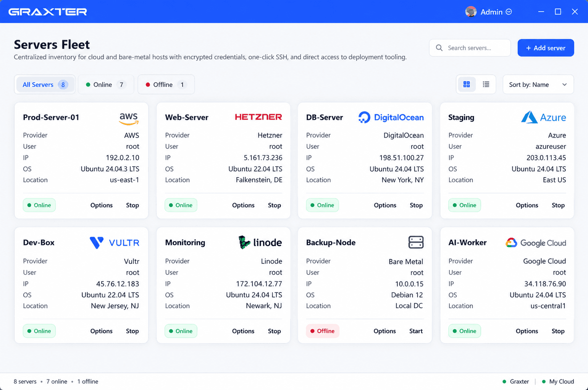Open the Admin account dropdown arrow
Viewport: 588px width, 390px height.
tap(509, 12)
